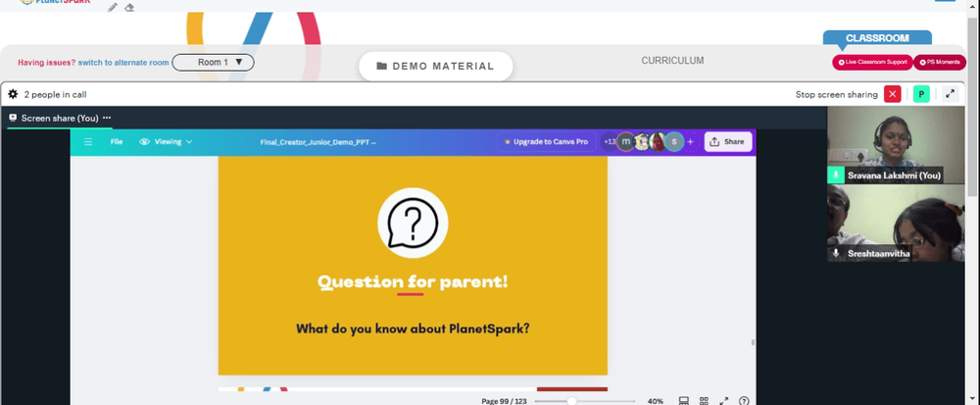
Task: Open Canva grid view icon
Action: tap(704, 401)
